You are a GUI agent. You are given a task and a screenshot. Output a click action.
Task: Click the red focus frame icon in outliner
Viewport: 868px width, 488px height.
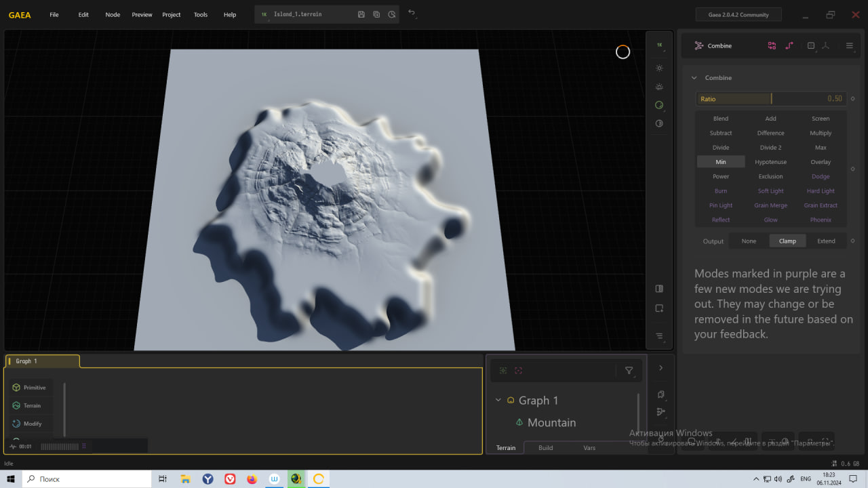point(519,371)
